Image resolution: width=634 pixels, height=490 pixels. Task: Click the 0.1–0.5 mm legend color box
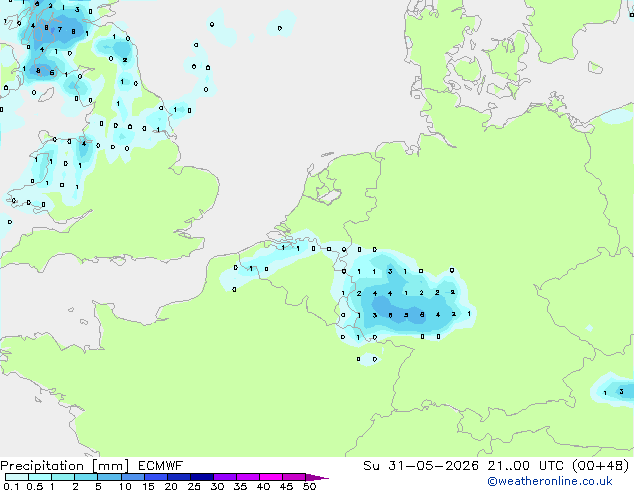pyautogui.click(x=17, y=477)
